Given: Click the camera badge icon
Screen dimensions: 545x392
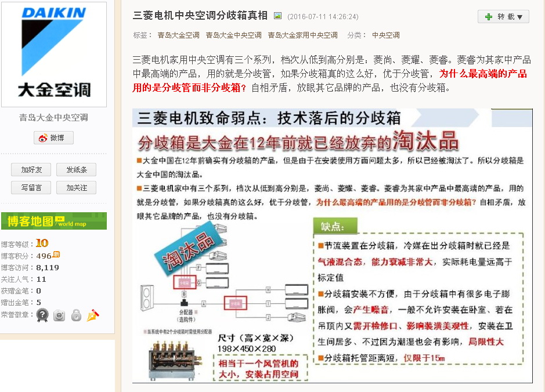Looking at the screenshot, I should tap(59, 315).
